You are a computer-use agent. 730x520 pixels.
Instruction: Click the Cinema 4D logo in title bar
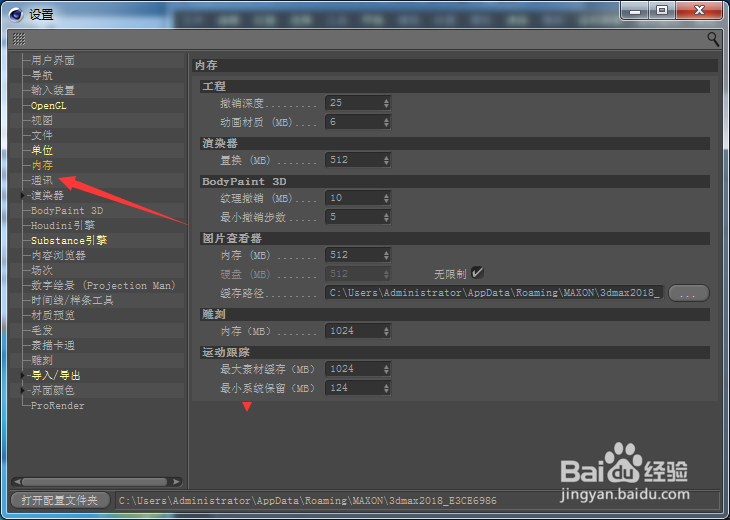(x=16, y=14)
